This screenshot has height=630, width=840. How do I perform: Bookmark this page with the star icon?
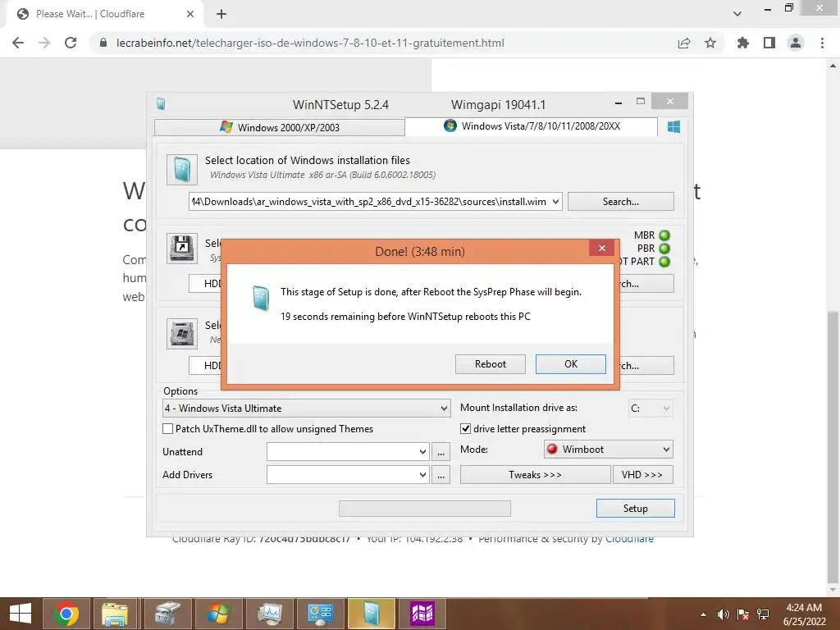click(x=710, y=43)
